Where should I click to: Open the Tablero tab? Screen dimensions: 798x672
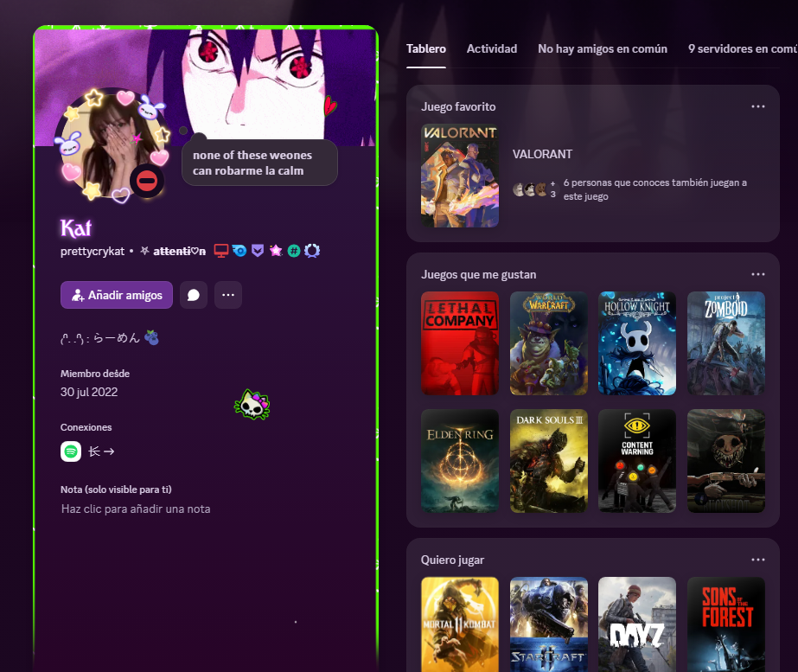click(426, 49)
